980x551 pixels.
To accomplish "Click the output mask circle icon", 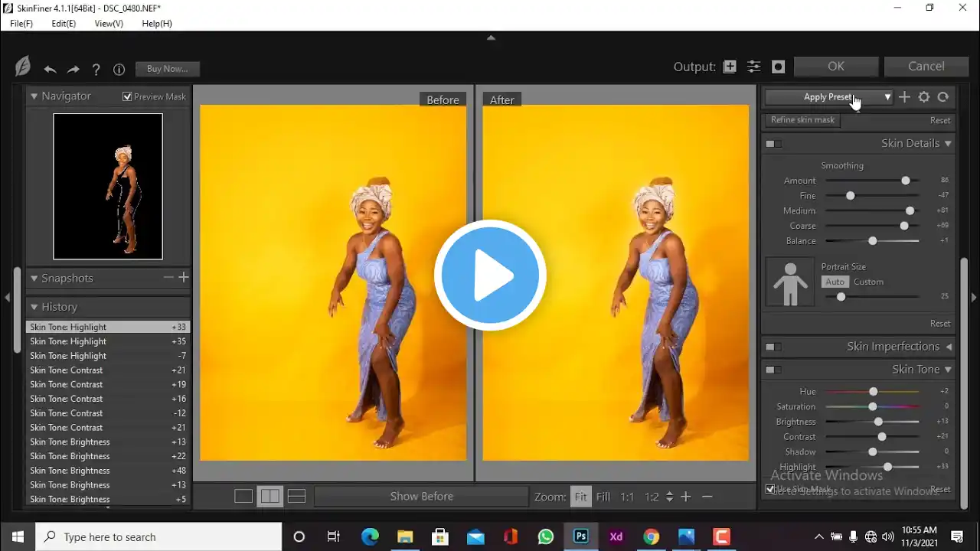I will point(779,67).
